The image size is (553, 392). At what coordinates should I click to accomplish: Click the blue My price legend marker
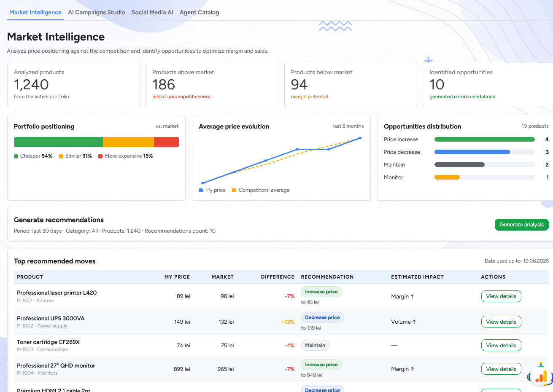(x=201, y=191)
